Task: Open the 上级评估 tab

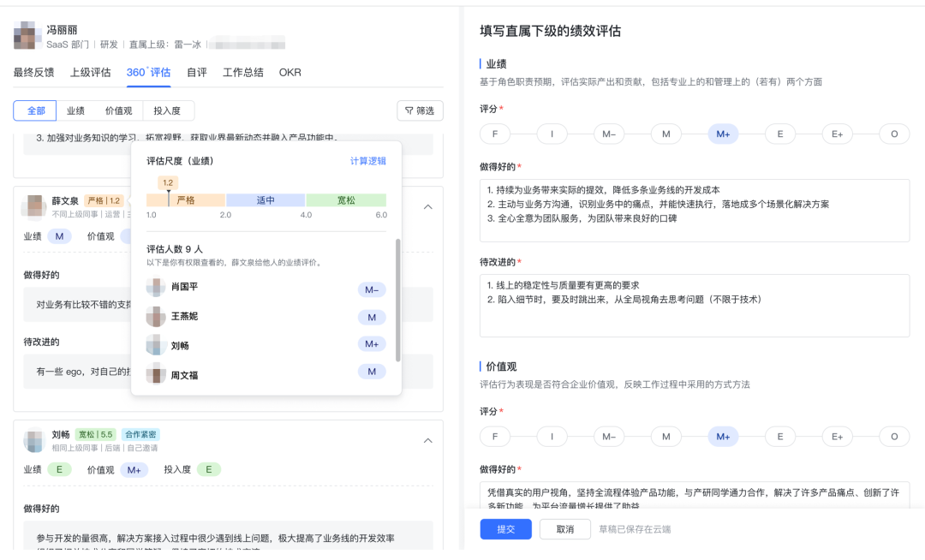Action: [92, 73]
